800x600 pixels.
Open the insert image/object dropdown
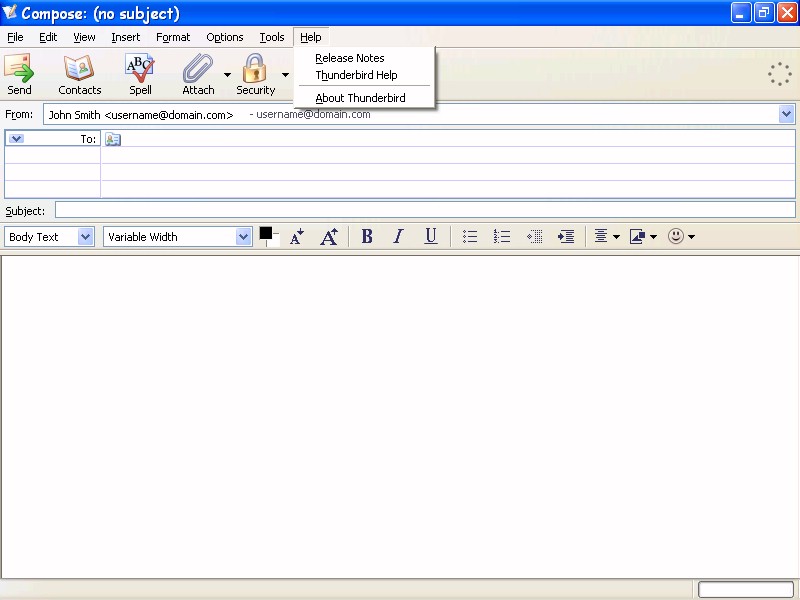(643, 236)
